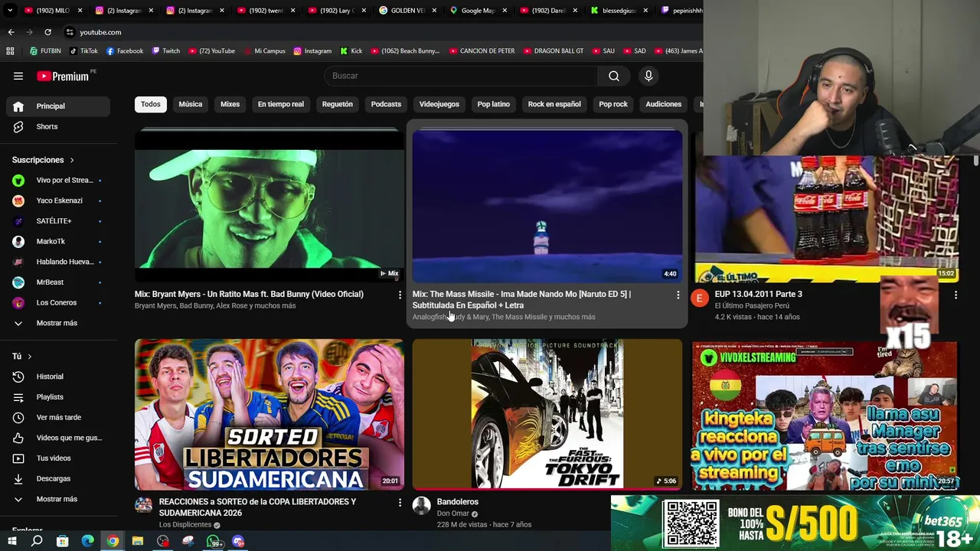
Task: Select the Audiciones filter chip
Action: pos(663,104)
